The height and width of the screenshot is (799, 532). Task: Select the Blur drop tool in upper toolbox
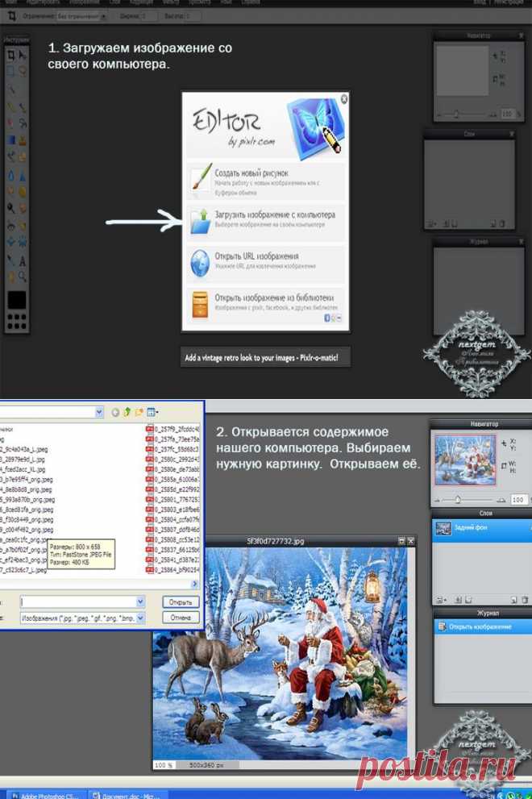(x=10, y=175)
